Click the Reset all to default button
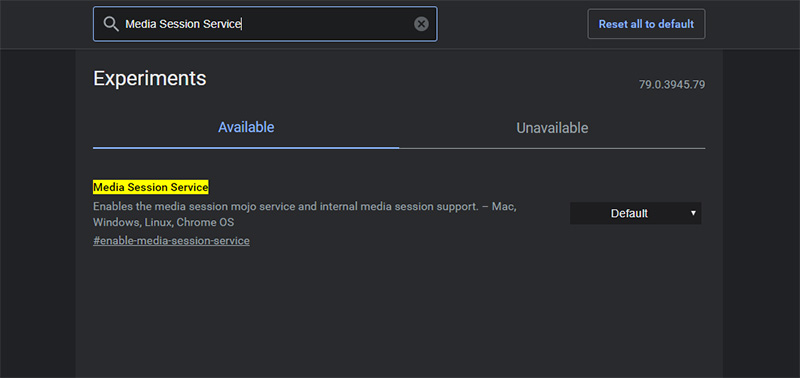Screen dimensions: 800x378 (x=646, y=24)
